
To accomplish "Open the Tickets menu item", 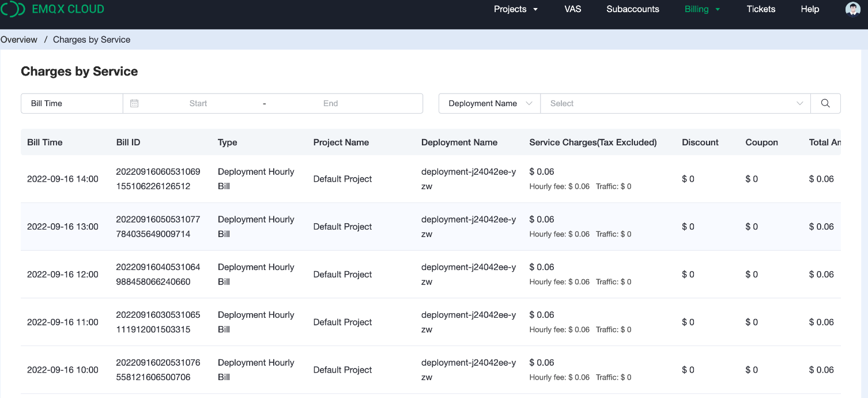I will [x=761, y=9].
